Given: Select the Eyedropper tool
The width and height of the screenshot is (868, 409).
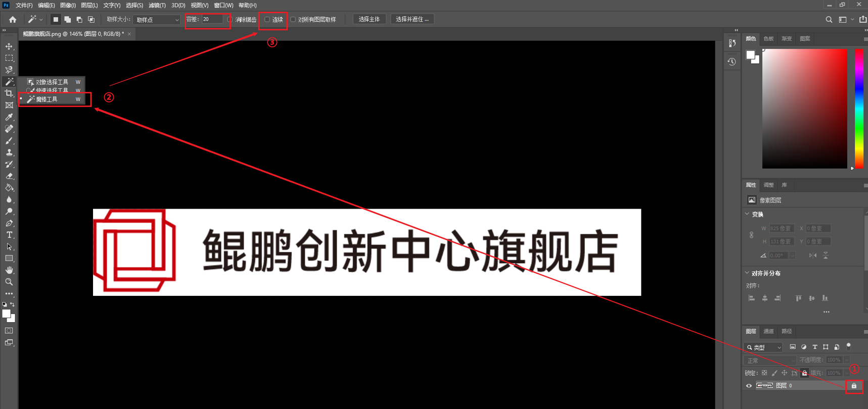Looking at the screenshot, I should (9, 117).
